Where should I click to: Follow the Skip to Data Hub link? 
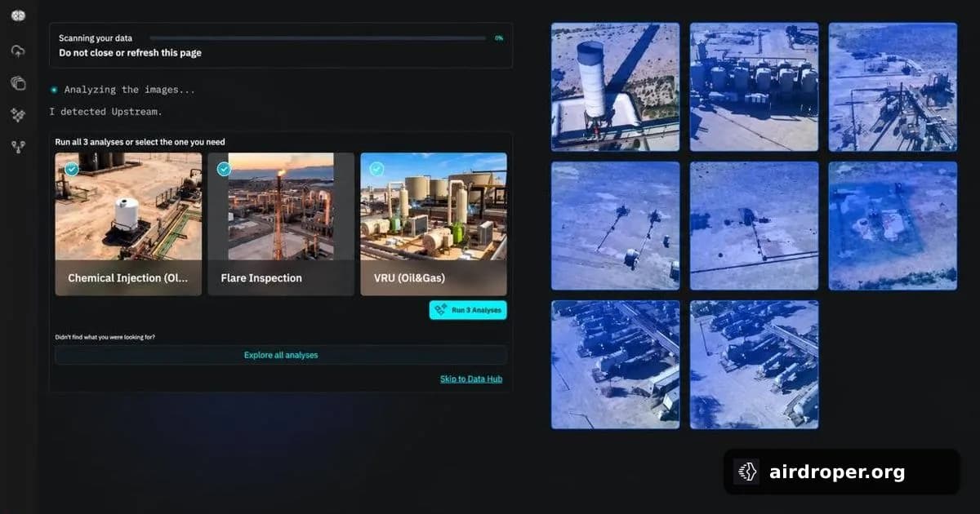point(471,379)
